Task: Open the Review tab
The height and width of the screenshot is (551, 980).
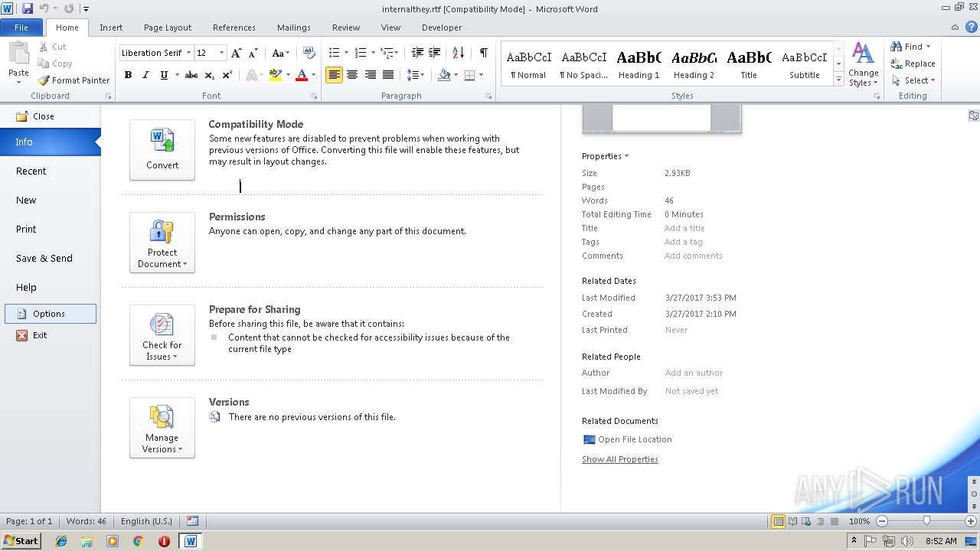Action: point(346,28)
